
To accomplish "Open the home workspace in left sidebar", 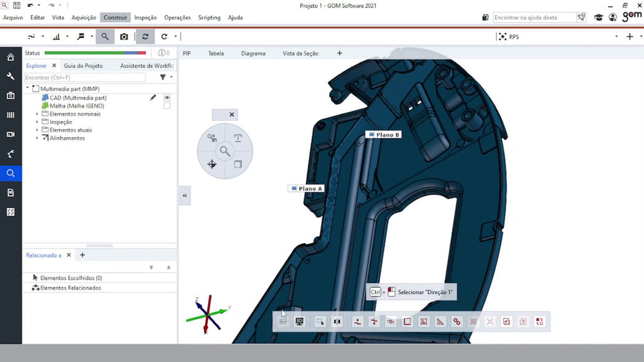I will point(11,57).
